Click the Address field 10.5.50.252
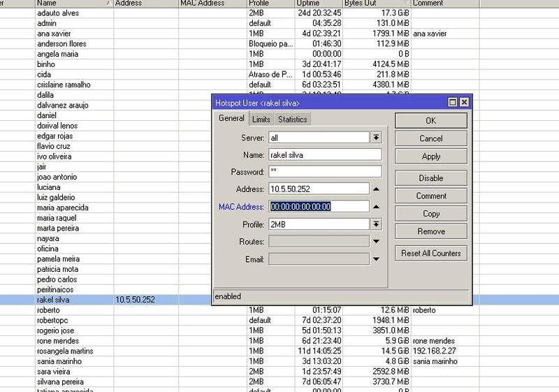This screenshot has height=392, width=559. coord(319,189)
